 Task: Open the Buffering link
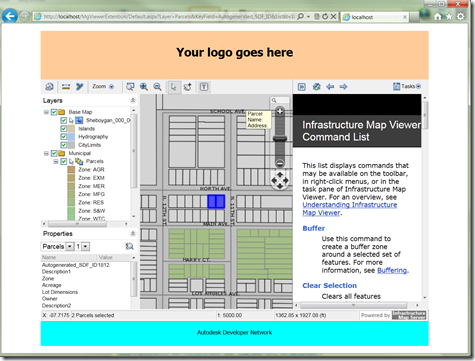point(392,270)
